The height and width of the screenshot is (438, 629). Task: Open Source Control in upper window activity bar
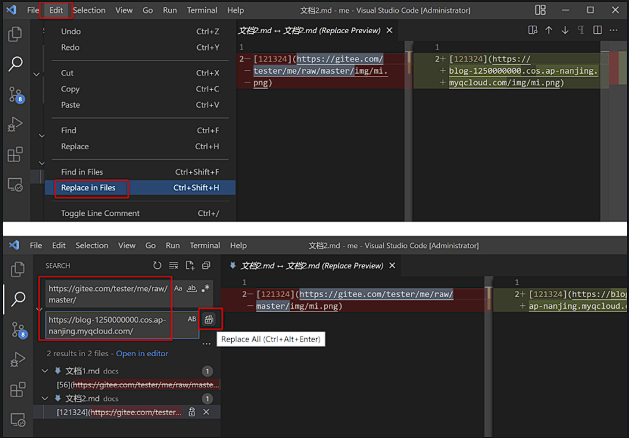click(x=16, y=95)
